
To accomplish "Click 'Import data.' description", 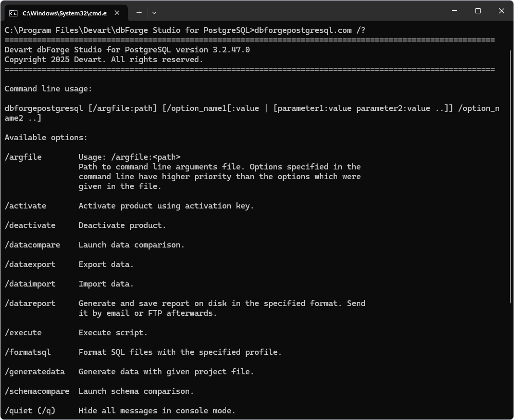I will point(106,284).
